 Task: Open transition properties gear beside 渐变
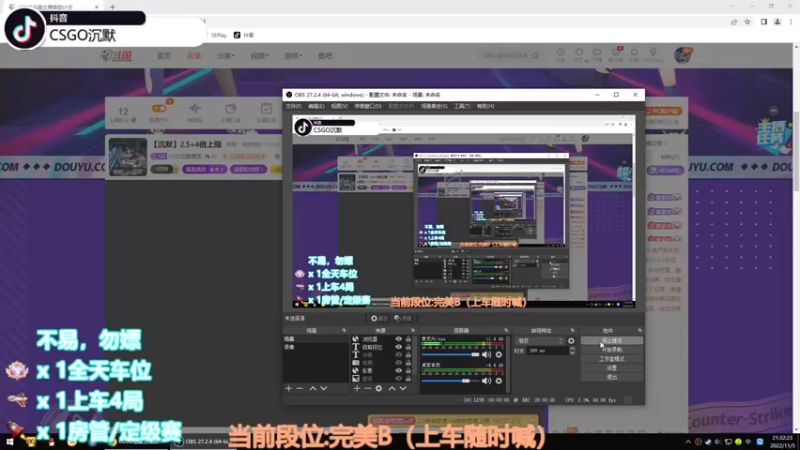(571, 341)
